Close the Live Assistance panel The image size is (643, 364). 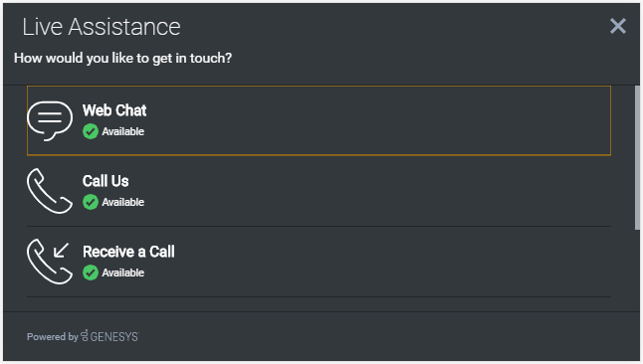click(617, 26)
